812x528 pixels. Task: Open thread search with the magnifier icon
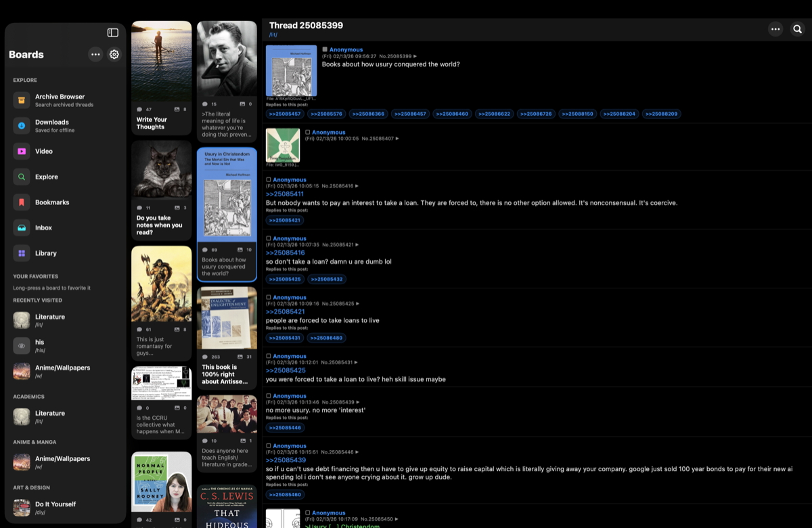pyautogui.click(x=797, y=29)
